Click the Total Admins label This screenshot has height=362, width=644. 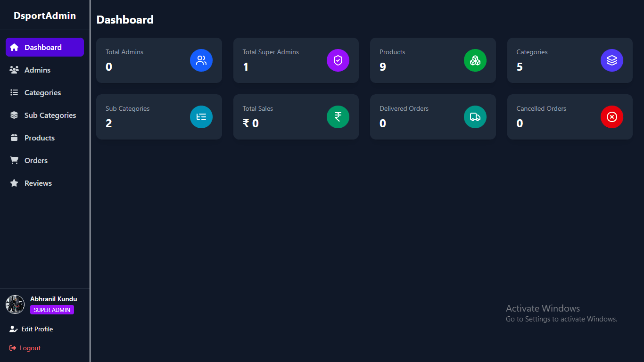[x=124, y=52]
